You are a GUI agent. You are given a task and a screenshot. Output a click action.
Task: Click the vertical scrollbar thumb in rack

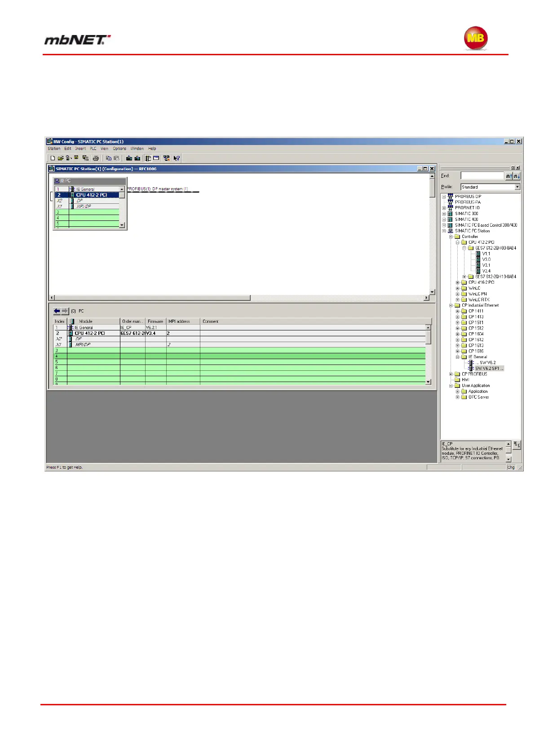click(122, 195)
